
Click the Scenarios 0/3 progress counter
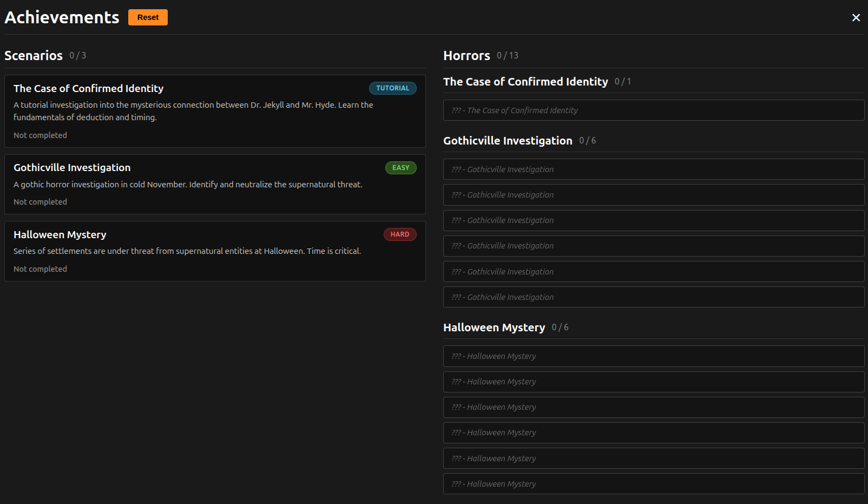coord(78,56)
